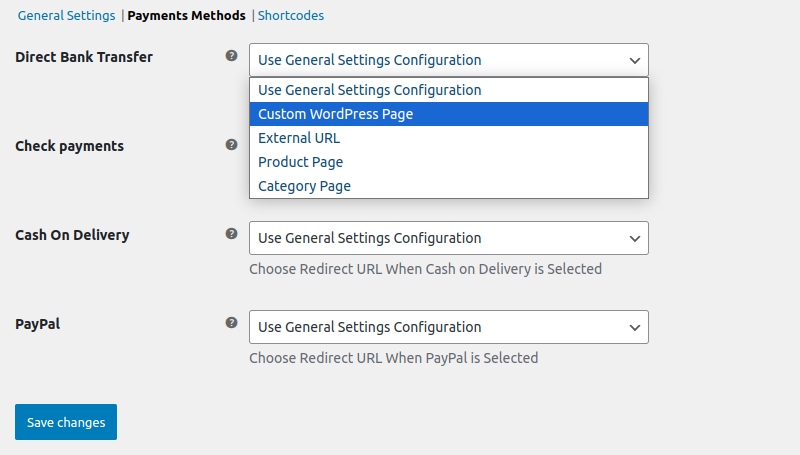Open the Cash On Delivery dropdown

[x=448, y=238]
